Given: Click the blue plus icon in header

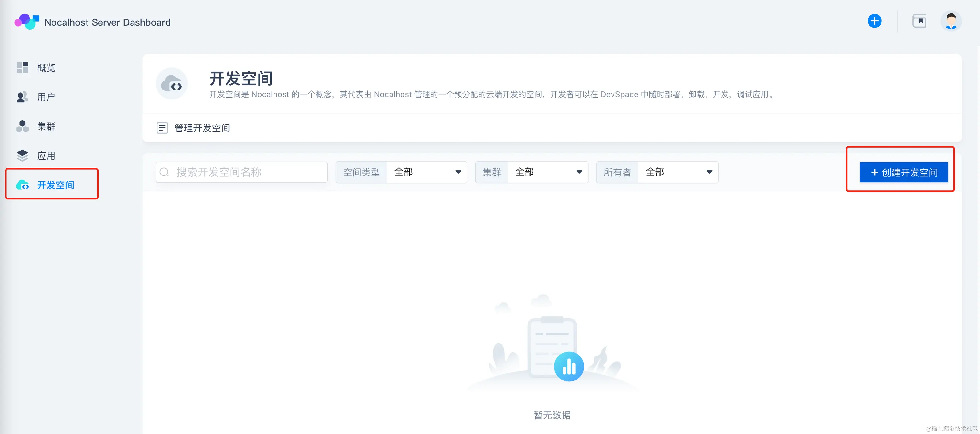Looking at the screenshot, I should tap(874, 21).
